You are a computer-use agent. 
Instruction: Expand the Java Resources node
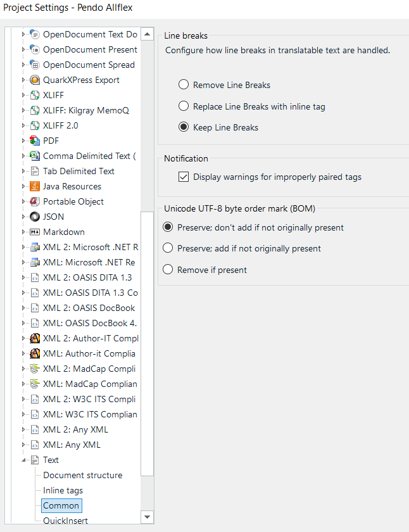click(x=23, y=186)
